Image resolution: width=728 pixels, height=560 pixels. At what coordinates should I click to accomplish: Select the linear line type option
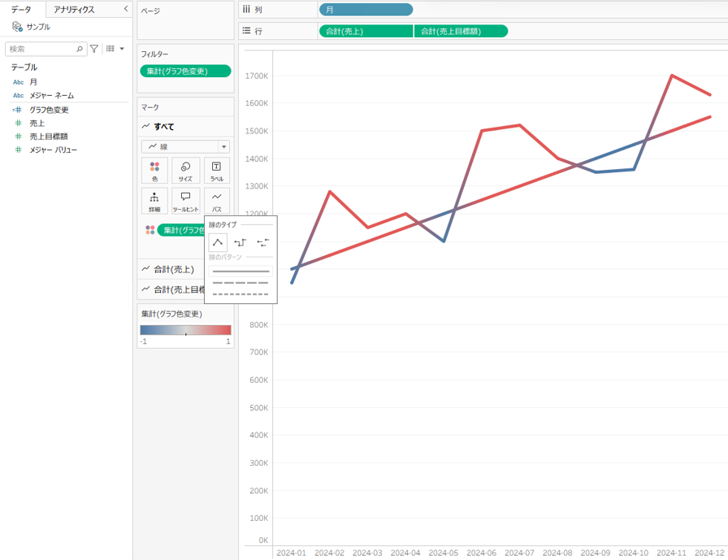pos(218,242)
